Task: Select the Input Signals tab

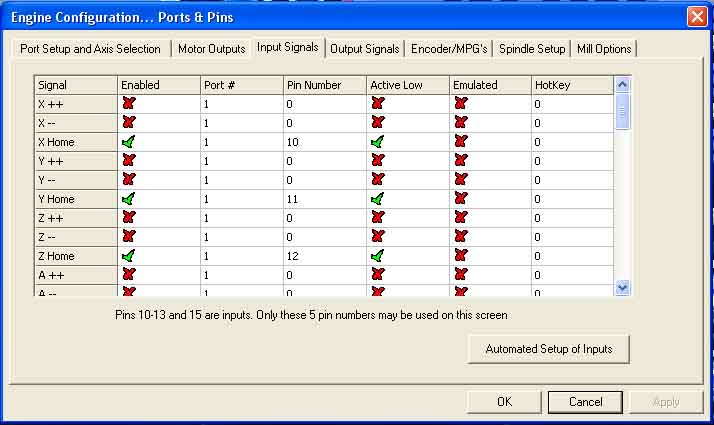Action: [x=288, y=47]
